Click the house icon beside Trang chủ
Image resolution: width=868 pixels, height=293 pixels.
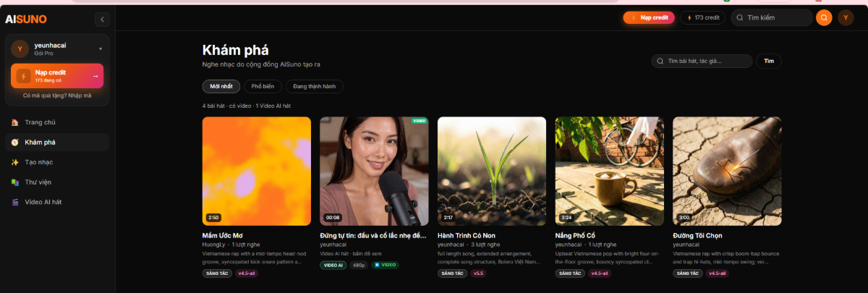(x=15, y=122)
